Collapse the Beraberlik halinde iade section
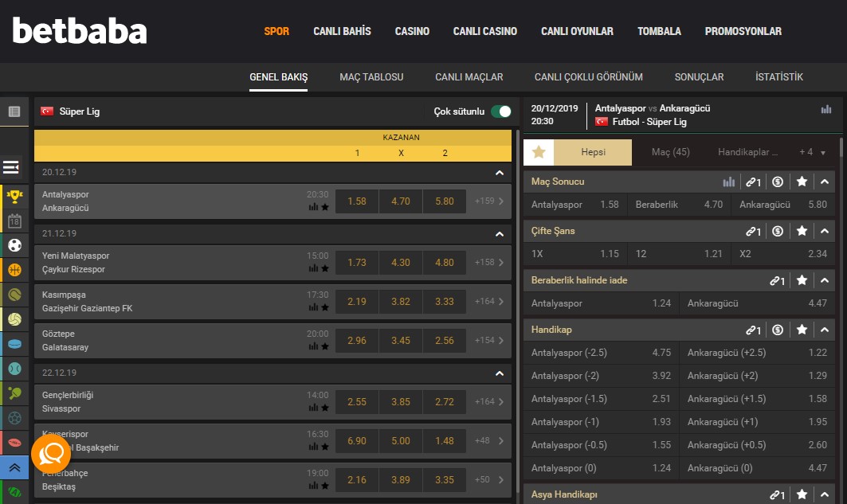The image size is (847, 504). (825, 280)
